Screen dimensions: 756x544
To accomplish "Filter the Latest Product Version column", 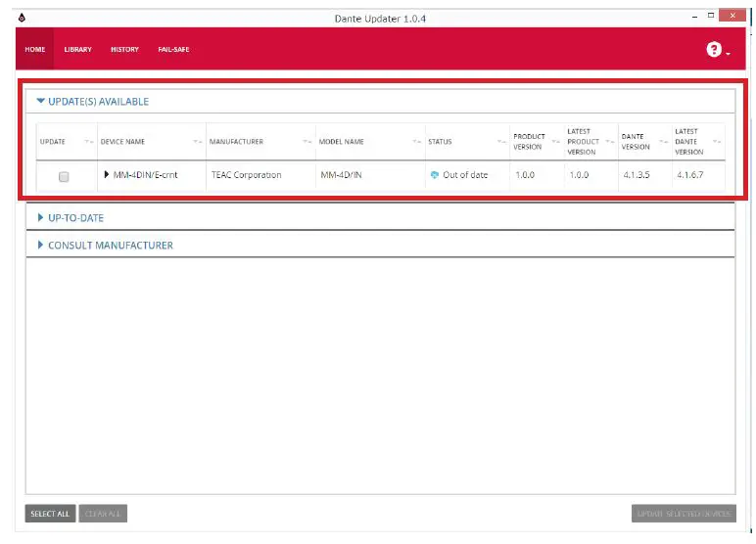I will [610, 142].
